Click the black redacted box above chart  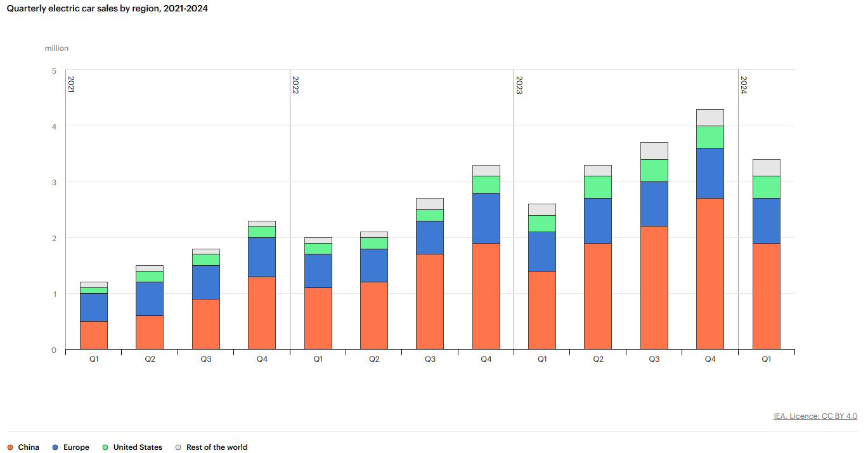(389, 37)
